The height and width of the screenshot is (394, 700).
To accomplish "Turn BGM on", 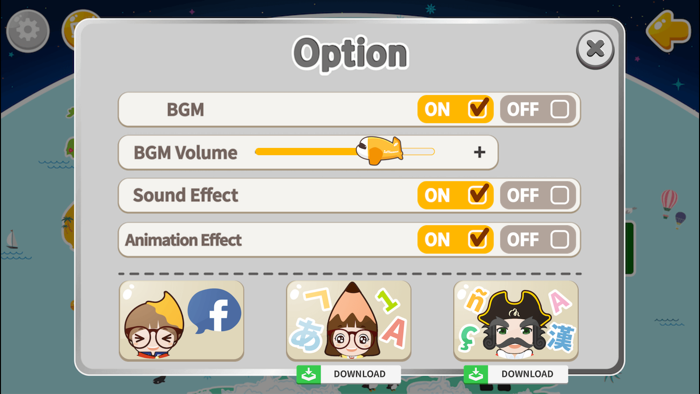I will 455,109.
